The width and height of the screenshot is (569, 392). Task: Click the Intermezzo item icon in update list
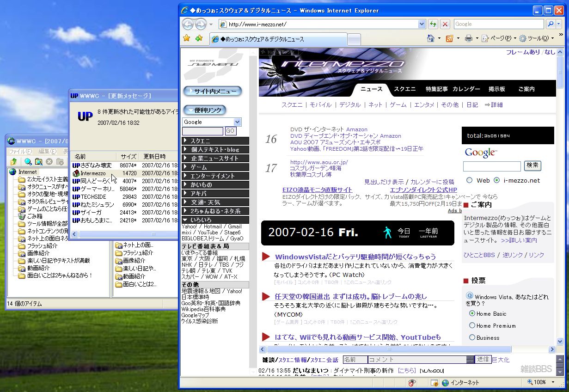[76, 173]
